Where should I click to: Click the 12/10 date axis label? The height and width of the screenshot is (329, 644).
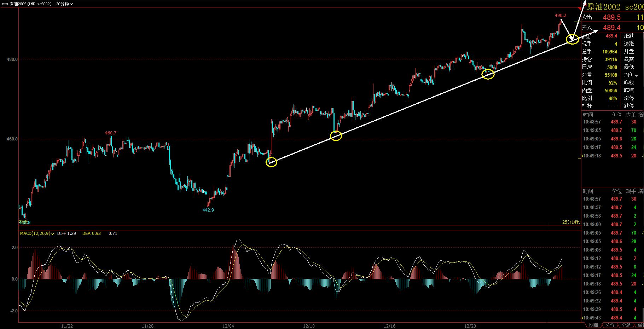(x=309, y=326)
